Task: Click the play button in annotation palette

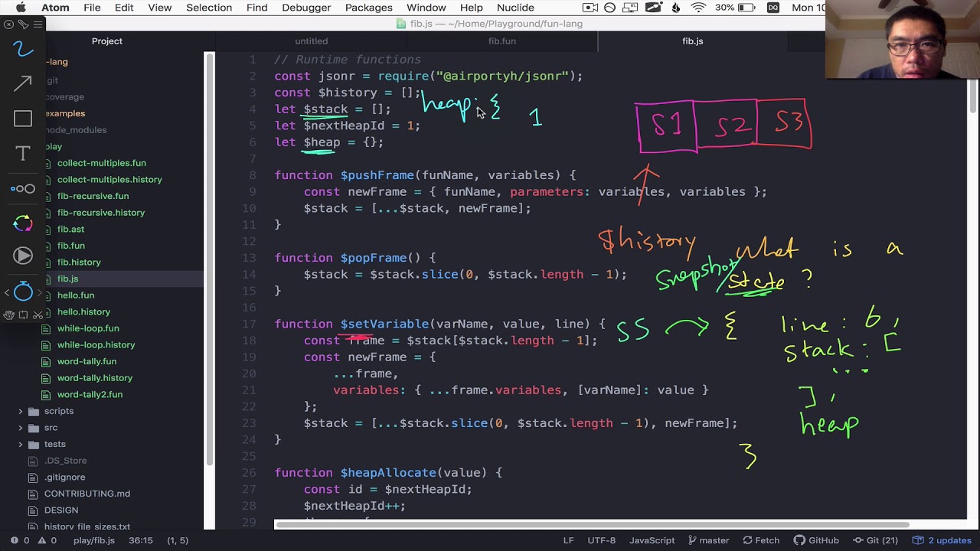Action: [x=23, y=256]
